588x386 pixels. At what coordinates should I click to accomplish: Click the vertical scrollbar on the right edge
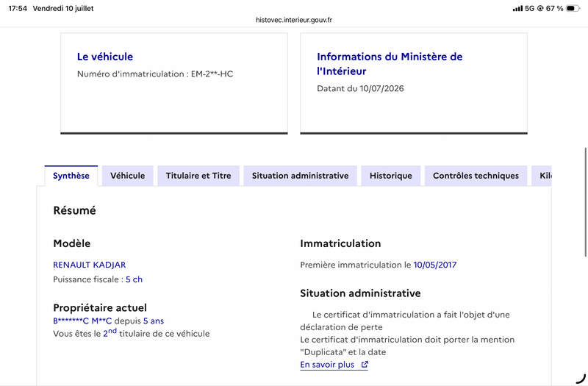[585, 203]
